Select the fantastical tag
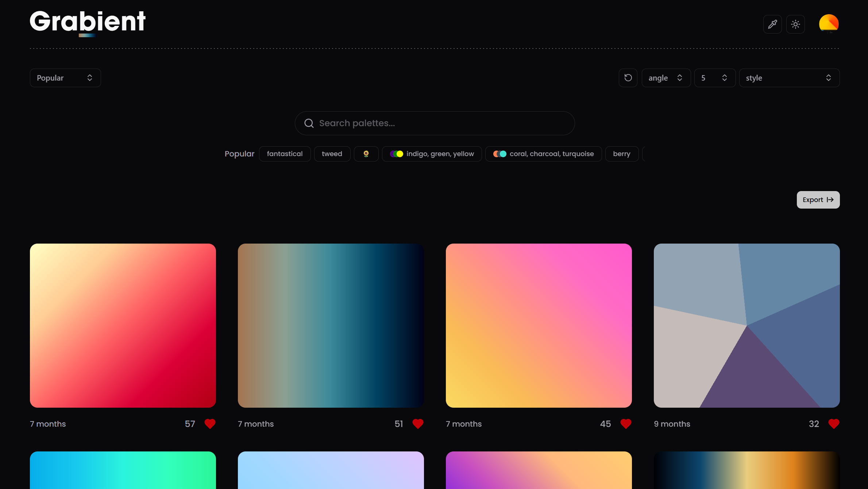The height and width of the screenshot is (489, 868). [285, 154]
